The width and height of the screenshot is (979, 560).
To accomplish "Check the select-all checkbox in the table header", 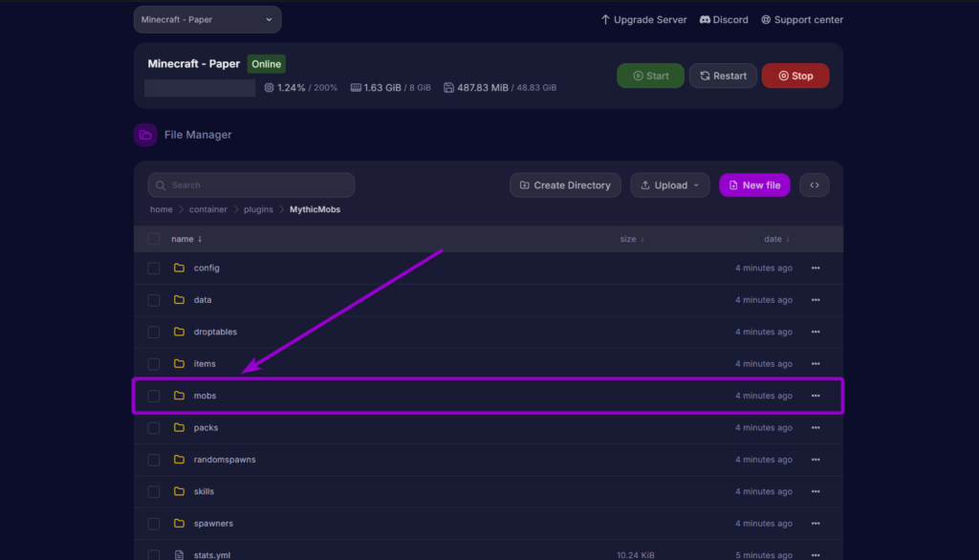I will pos(153,238).
